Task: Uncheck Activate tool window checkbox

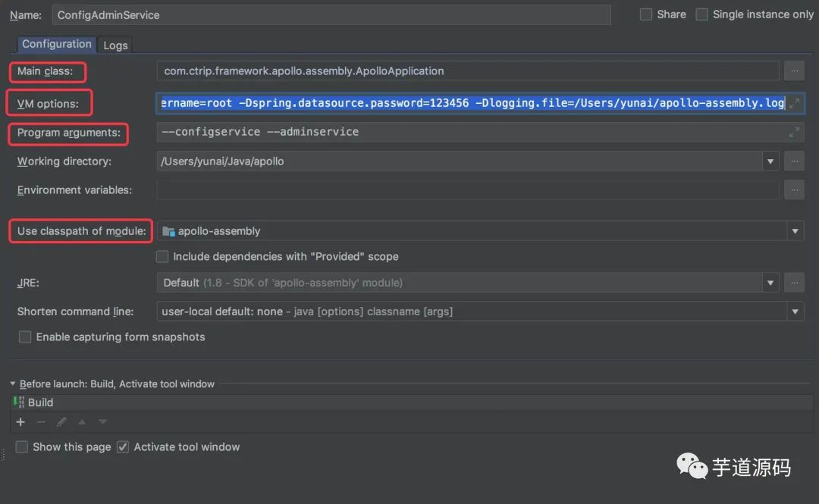Action: (123, 447)
